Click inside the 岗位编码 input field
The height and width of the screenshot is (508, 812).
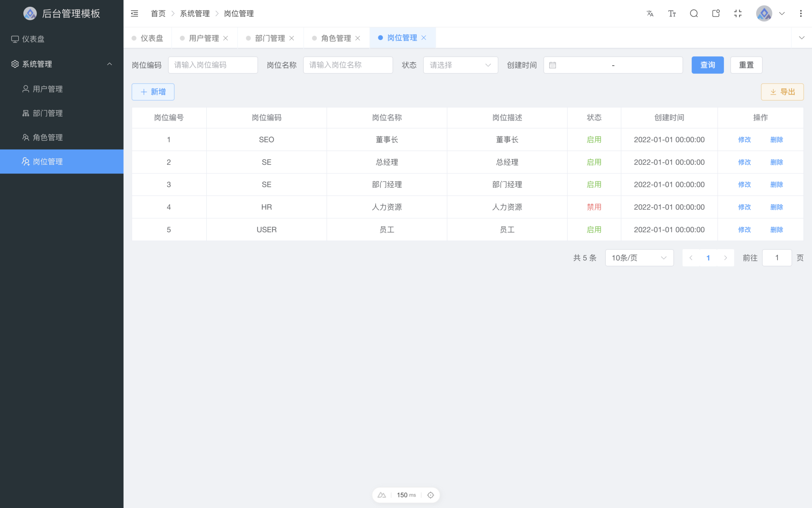213,65
